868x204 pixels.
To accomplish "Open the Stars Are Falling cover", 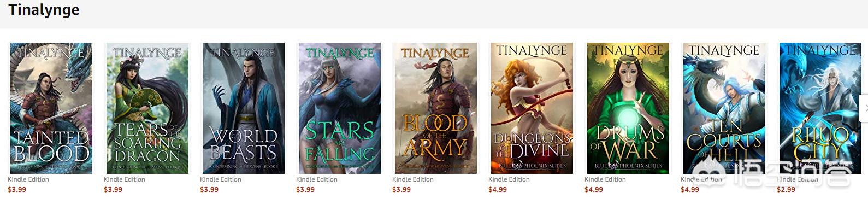I will (340, 108).
